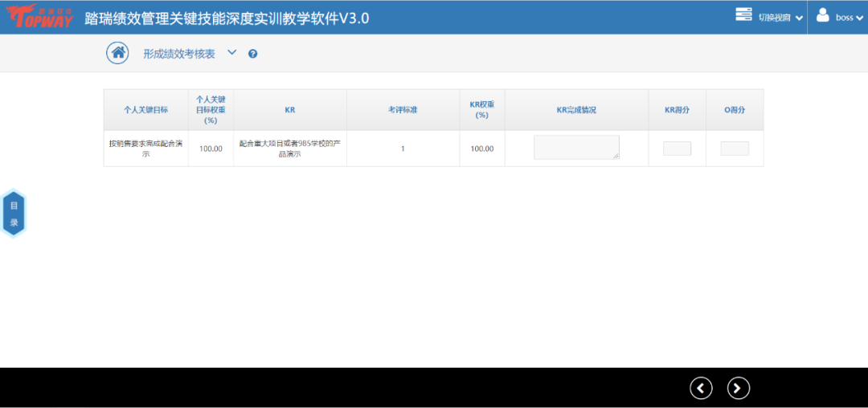Screen dimensions: 868x408
Task: Click the 个人关键目标 column header
Action: tap(145, 110)
